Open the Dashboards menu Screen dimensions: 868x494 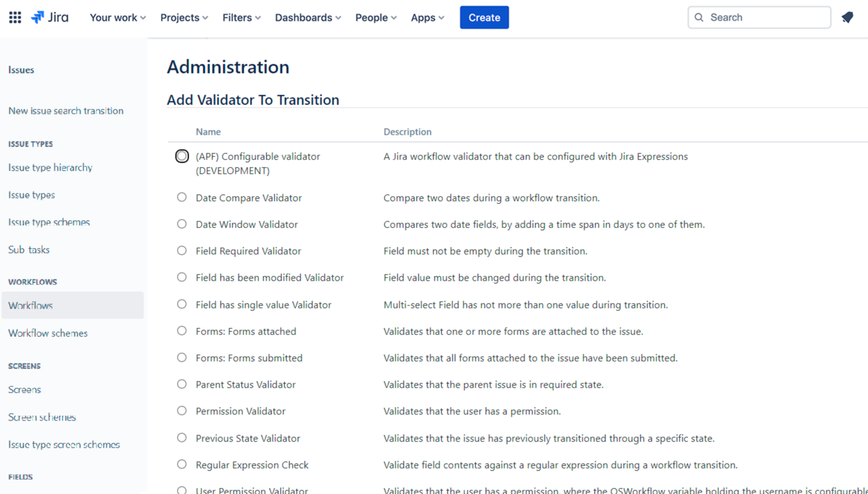pos(307,17)
